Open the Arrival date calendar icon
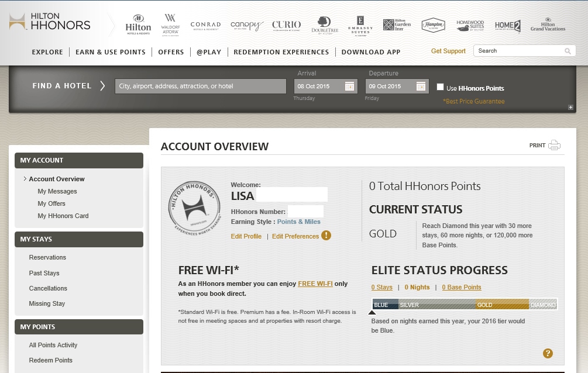Viewport: 588px width, 373px height. coord(349,87)
